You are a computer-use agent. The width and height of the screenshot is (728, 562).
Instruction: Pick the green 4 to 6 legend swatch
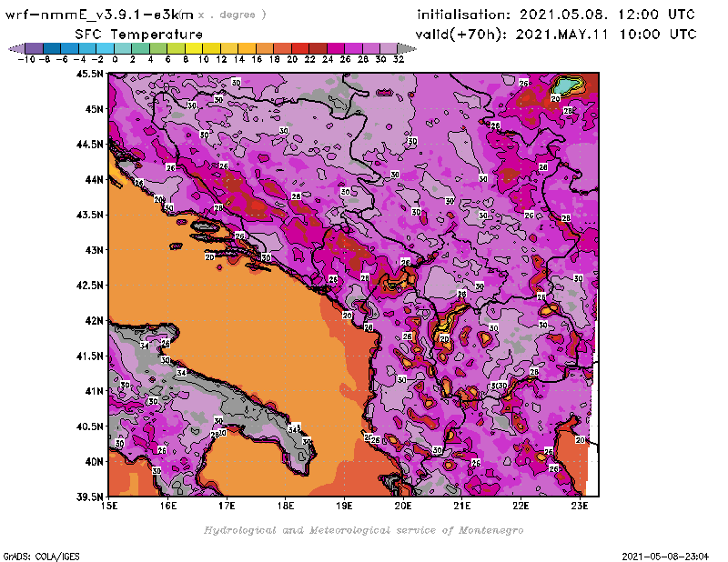coord(158,48)
